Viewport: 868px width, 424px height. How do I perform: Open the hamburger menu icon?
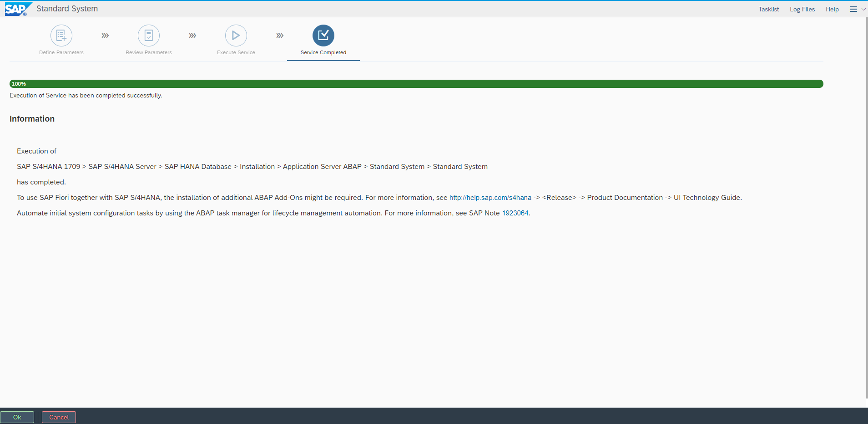point(853,9)
